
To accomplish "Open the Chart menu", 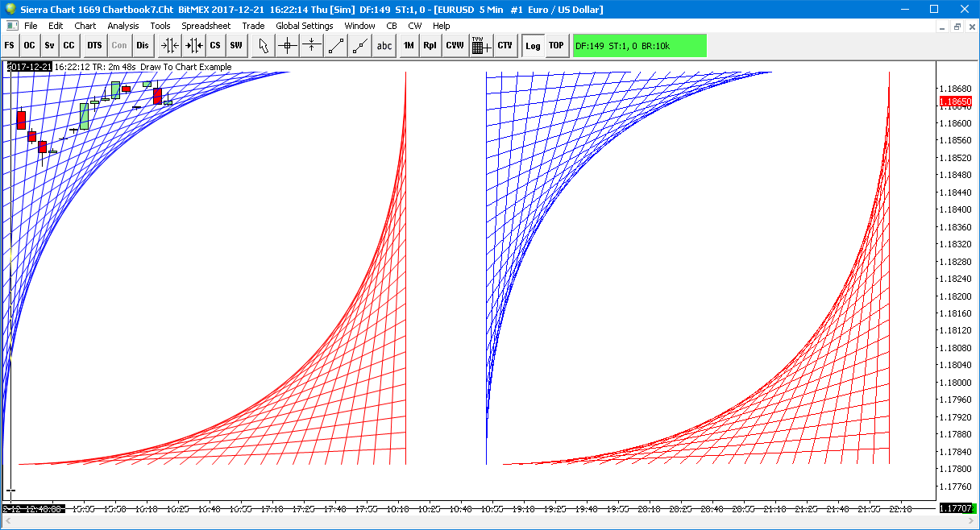I will click(85, 26).
